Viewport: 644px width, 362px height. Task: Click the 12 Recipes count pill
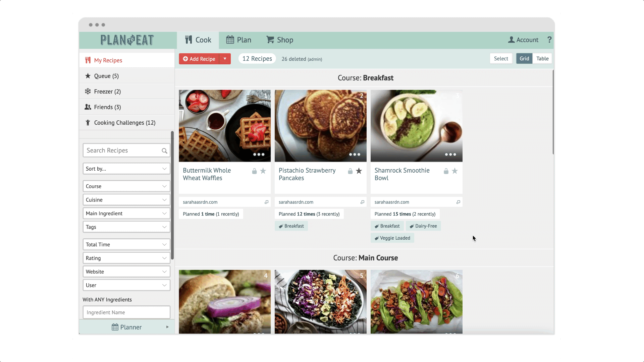click(257, 59)
